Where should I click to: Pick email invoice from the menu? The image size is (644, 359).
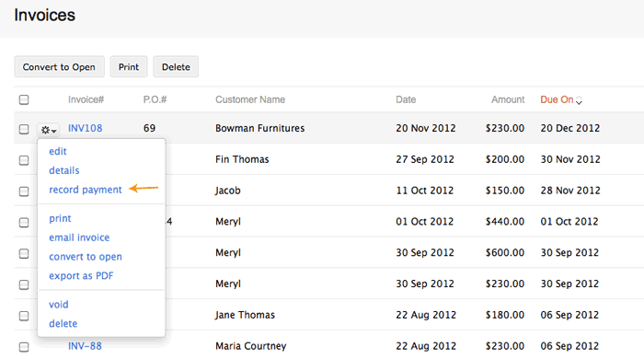tap(79, 237)
